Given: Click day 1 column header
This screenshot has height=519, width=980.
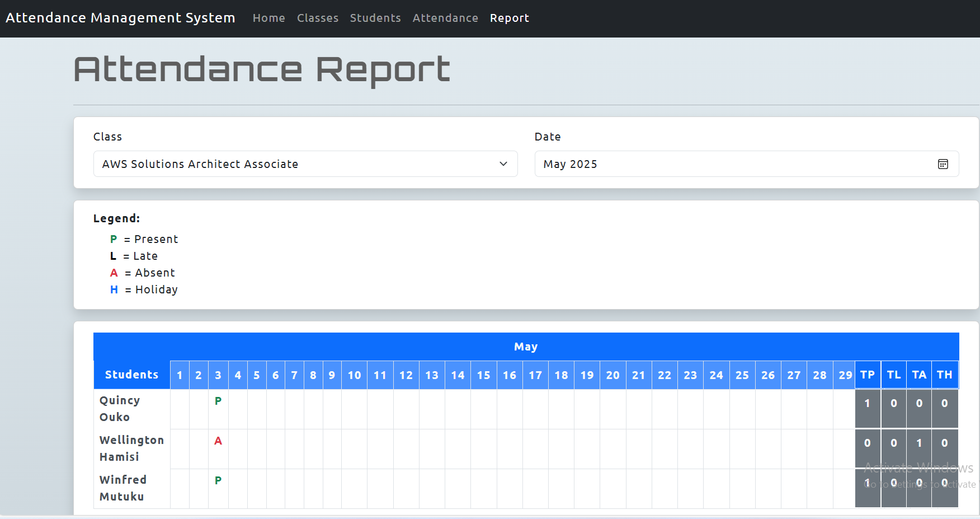Looking at the screenshot, I should tap(180, 375).
